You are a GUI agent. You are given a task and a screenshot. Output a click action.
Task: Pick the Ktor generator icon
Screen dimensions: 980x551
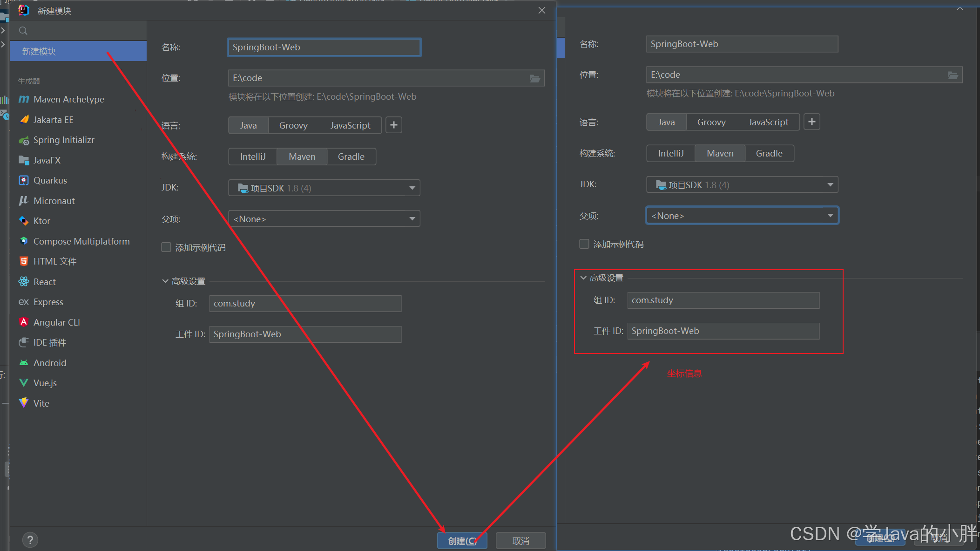[x=24, y=221]
